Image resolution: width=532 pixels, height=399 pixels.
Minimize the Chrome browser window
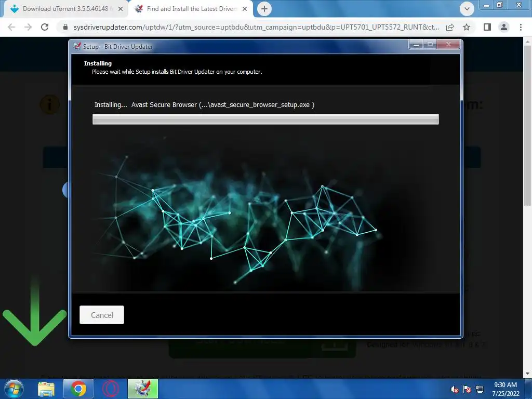point(486,5)
